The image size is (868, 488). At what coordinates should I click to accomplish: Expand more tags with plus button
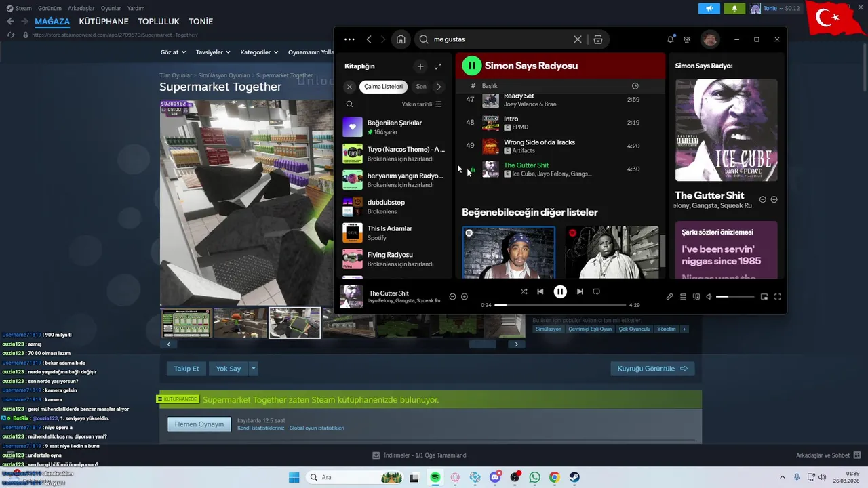(684, 329)
